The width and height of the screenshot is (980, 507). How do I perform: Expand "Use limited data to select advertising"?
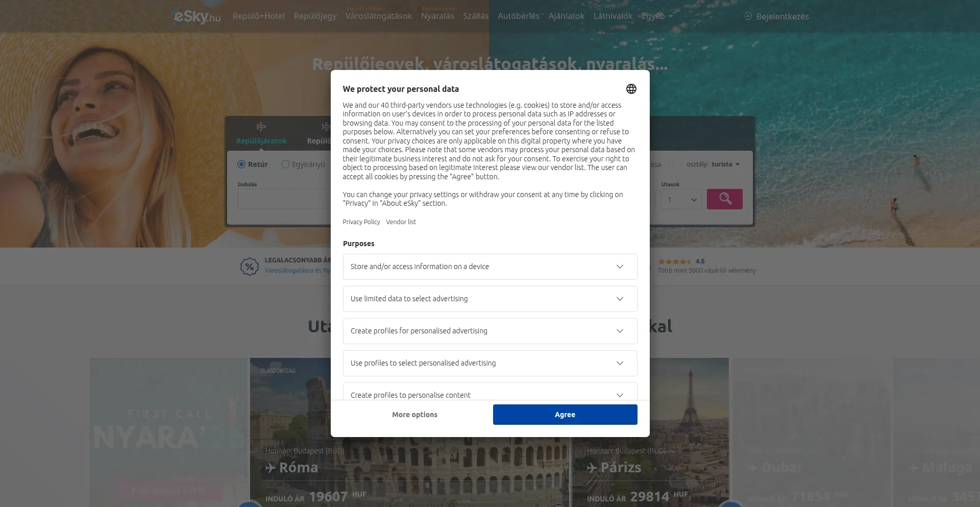coord(489,299)
